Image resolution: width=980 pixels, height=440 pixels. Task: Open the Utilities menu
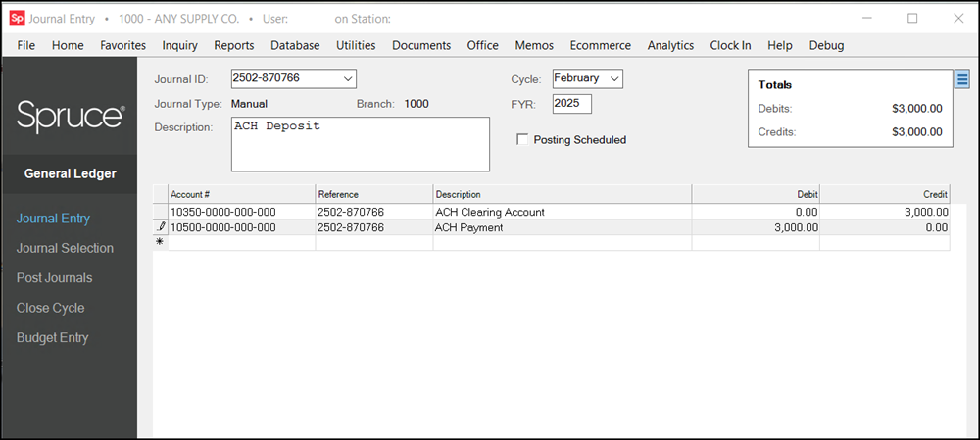(x=356, y=45)
